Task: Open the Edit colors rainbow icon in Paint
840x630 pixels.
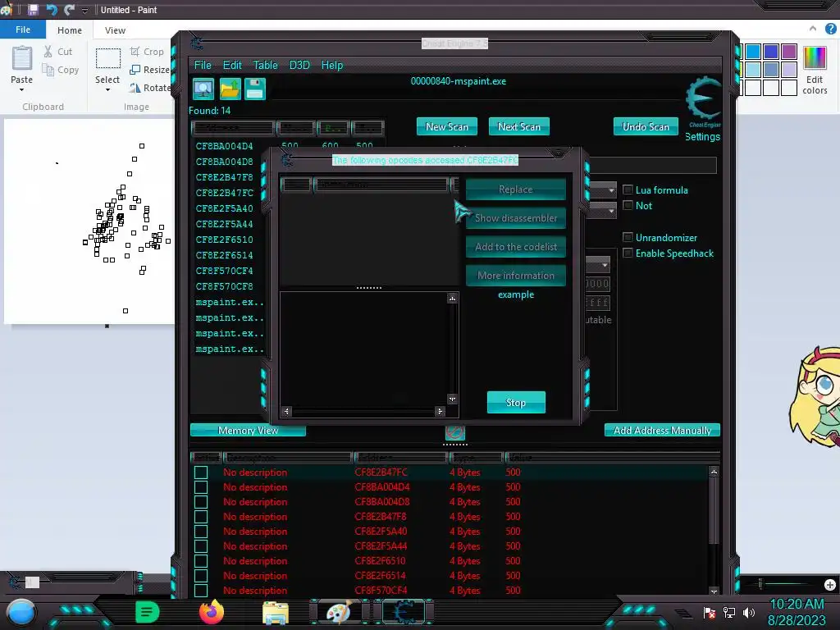Action: click(815, 58)
